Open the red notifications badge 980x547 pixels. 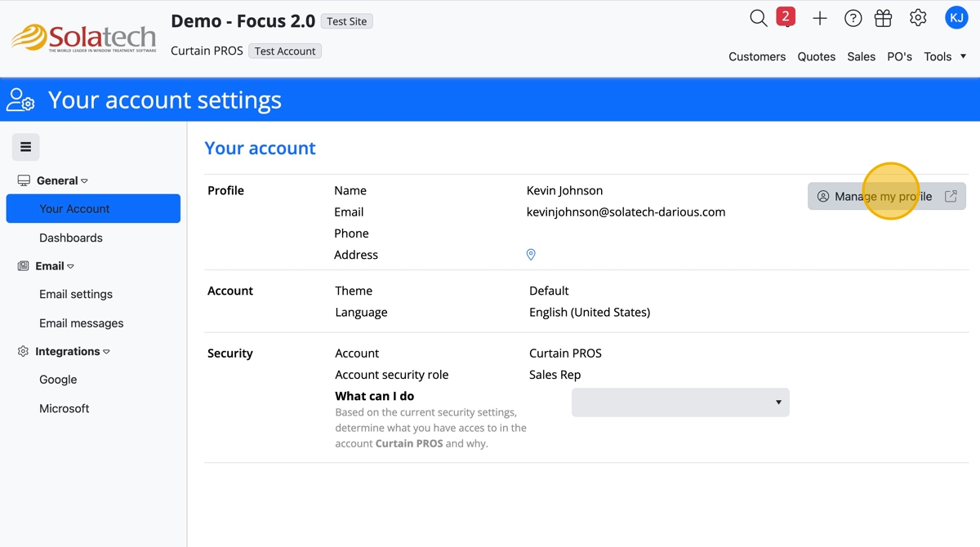coord(786,16)
